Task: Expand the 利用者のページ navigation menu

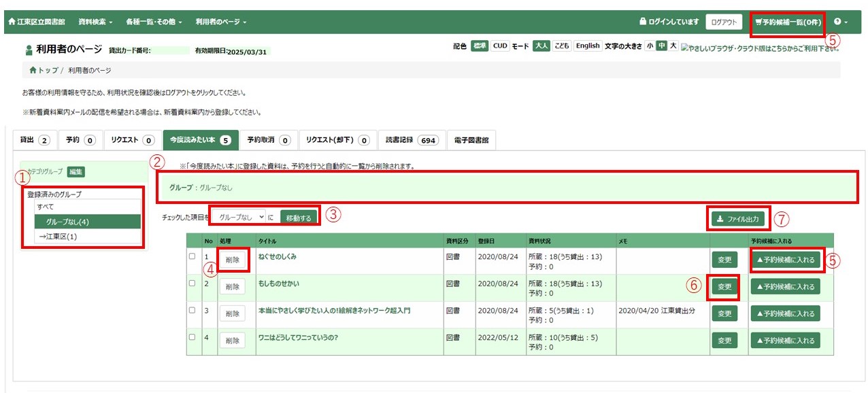Action: [x=220, y=22]
